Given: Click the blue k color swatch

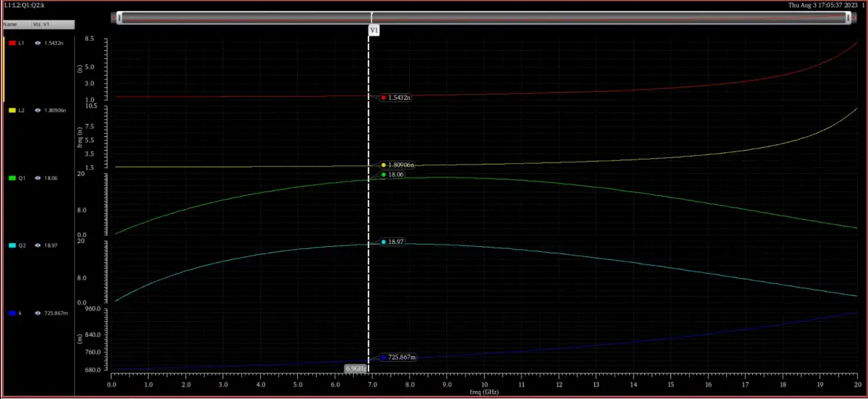Looking at the screenshot, I should tap(12, 313).
